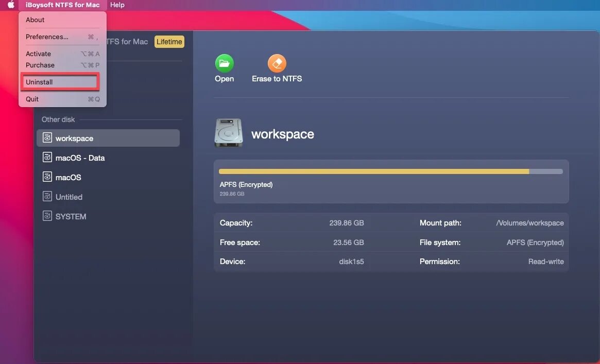Click the yellow disk usage bar
This screenshot has height=364, width=600.
[x=391, y=171]
